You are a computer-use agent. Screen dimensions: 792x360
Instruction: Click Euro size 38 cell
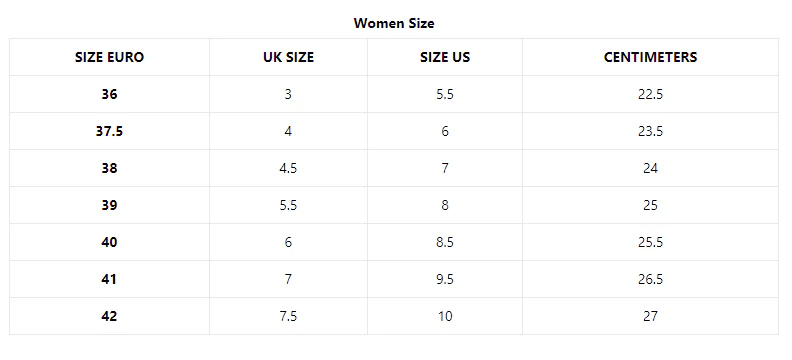coord(110,168)
